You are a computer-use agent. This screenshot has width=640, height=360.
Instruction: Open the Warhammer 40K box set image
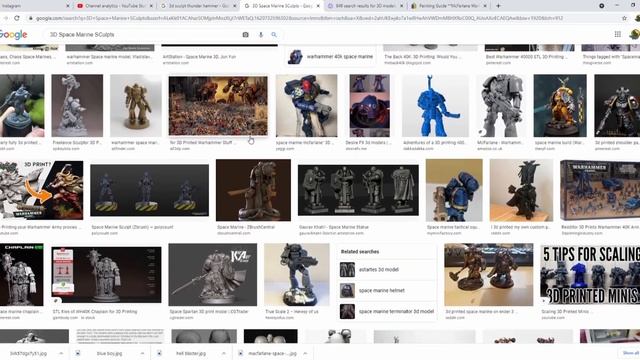coord(600,190)
